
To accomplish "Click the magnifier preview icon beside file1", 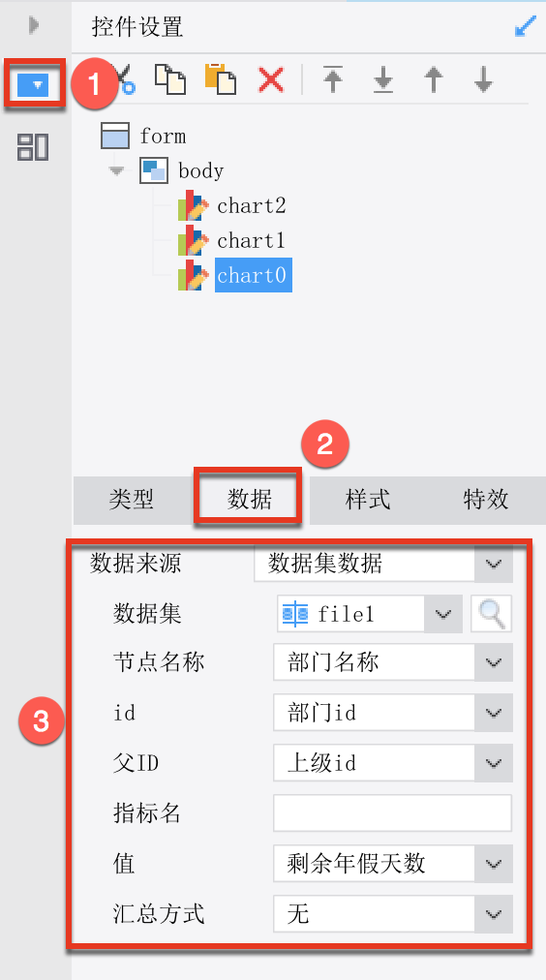I will (492, 614).
